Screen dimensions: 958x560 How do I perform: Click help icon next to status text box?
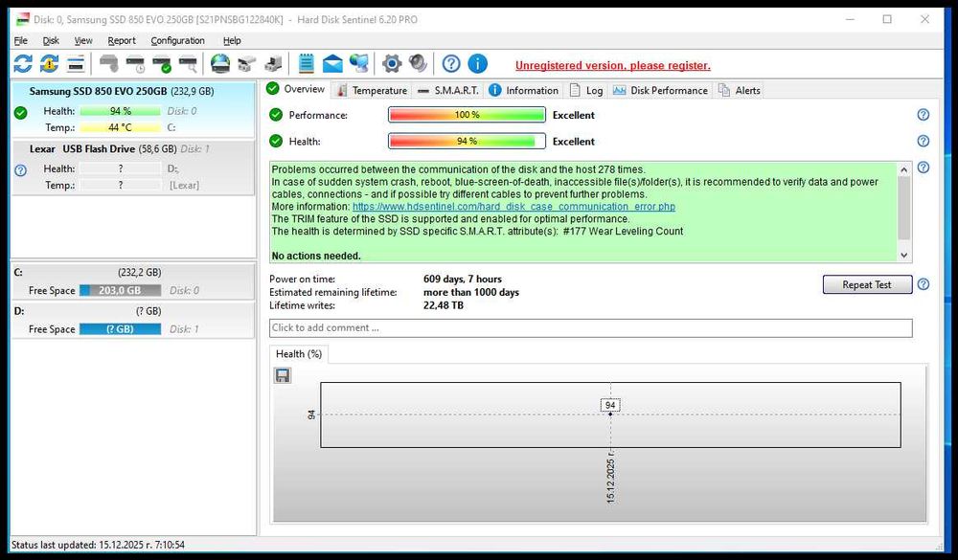[x=924, y=168]
